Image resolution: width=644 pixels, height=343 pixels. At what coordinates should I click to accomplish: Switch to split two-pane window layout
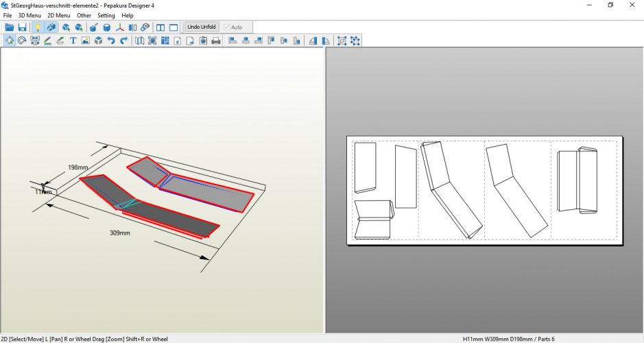160,27
